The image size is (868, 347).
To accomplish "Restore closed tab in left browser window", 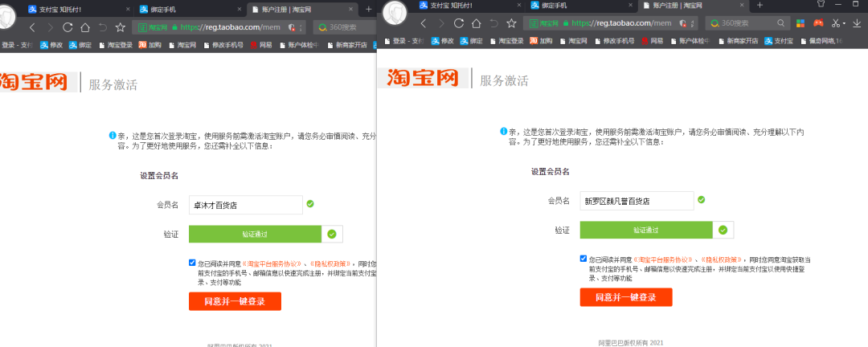I will pos(102,27).
